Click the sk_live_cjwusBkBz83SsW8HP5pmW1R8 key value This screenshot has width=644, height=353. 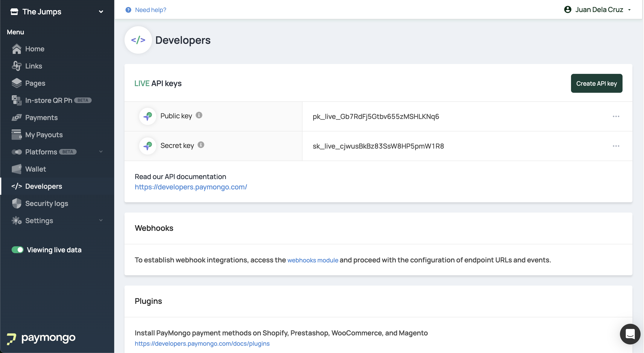(x=378, y=146)
